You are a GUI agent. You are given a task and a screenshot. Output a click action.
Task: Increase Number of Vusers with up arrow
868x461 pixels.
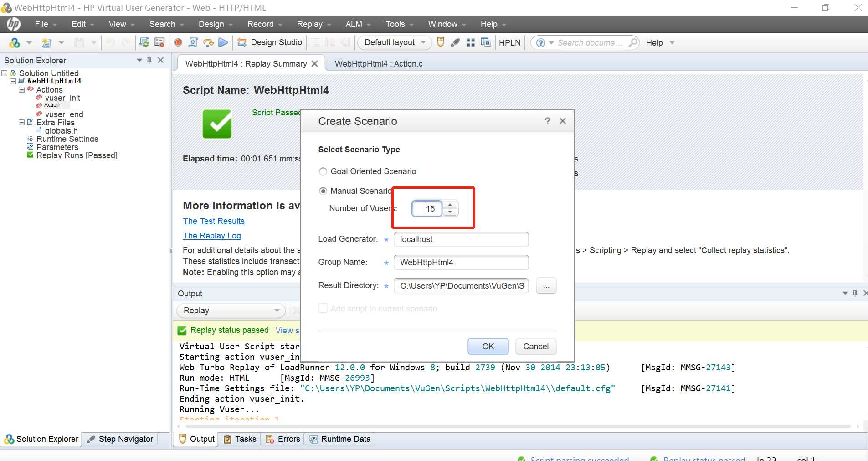450,205
